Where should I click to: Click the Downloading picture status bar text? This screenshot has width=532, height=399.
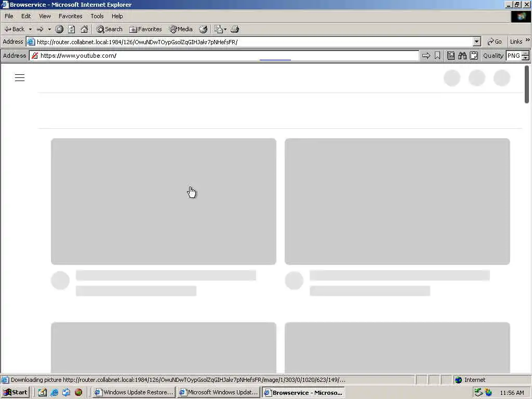click(178, 380)
